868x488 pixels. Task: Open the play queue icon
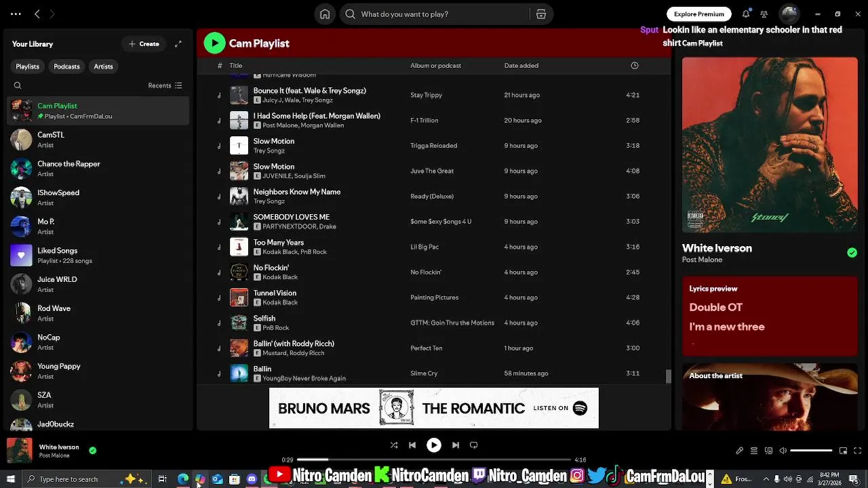pos(754,451)
